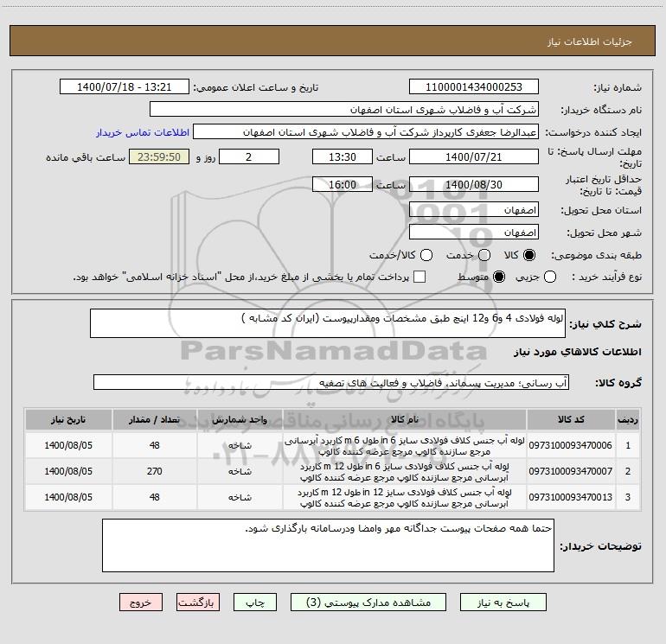
Task: Click the بازگشت back button
Action: pos(198,603)
